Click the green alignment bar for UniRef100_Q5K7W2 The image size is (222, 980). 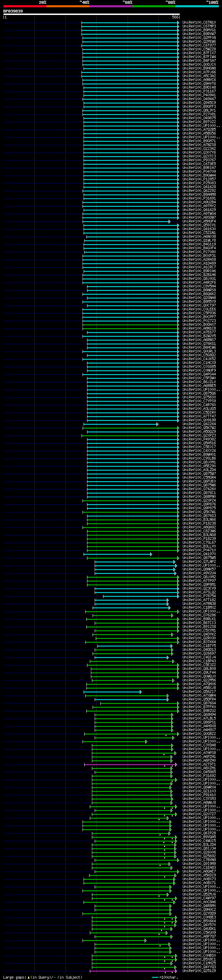coord(131,428)
